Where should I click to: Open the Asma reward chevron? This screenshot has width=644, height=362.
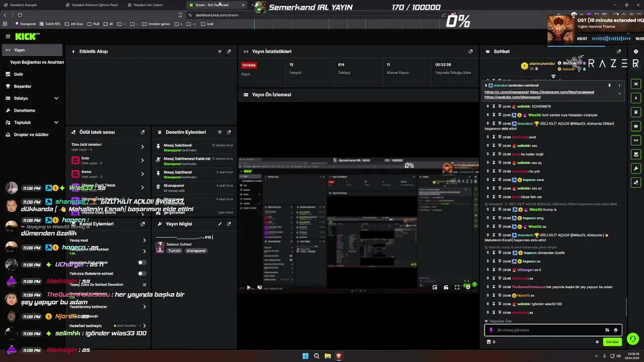point(142,174)
